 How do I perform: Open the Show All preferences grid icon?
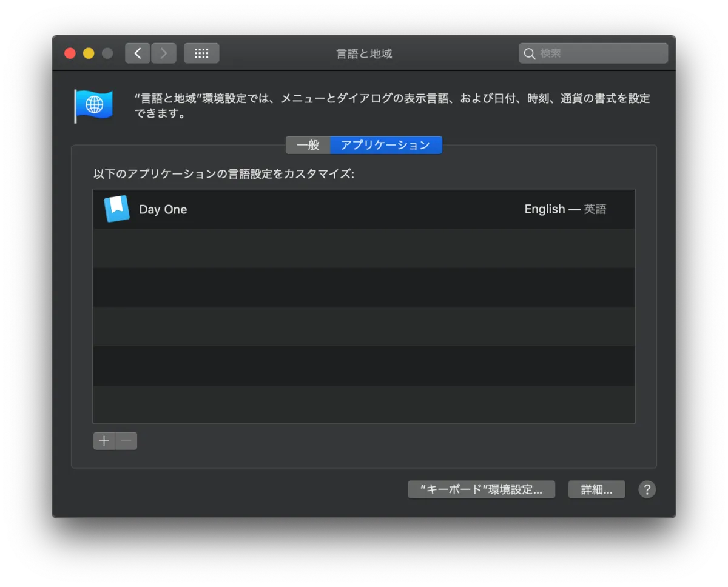(201, 53)
